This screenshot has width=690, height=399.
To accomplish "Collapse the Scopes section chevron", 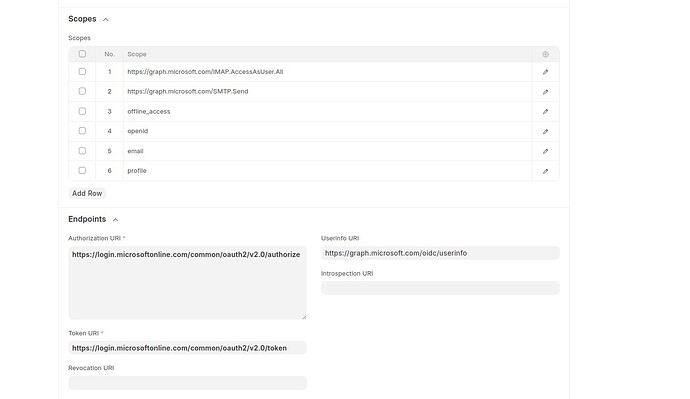I will click(106, 19).
